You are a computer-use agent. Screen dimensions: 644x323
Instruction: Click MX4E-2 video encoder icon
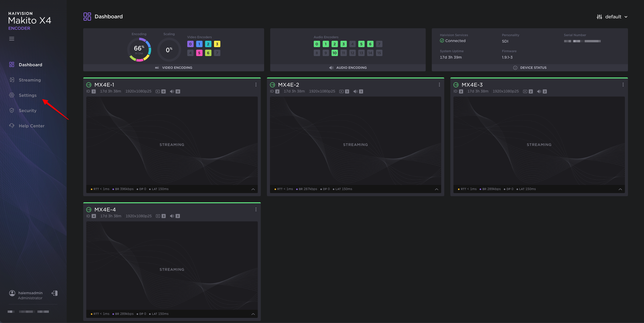(341, 91)
